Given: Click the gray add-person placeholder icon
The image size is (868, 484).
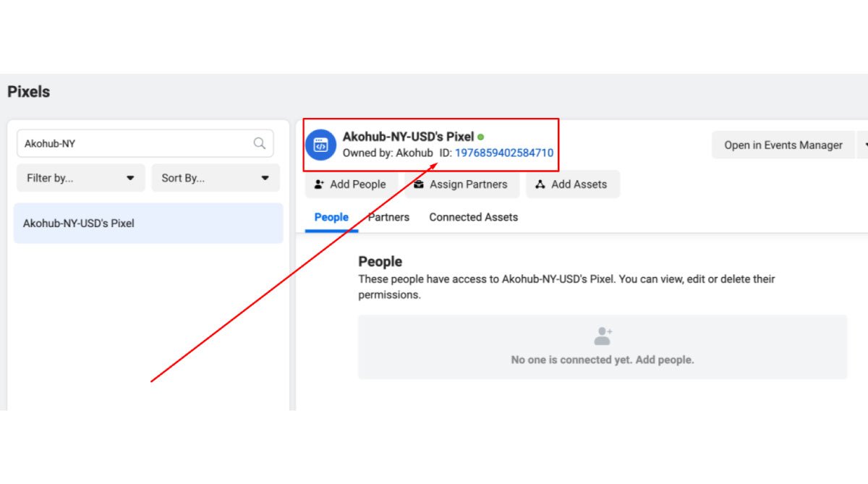Looking at the screenshot, I should [x=603, y=336].
